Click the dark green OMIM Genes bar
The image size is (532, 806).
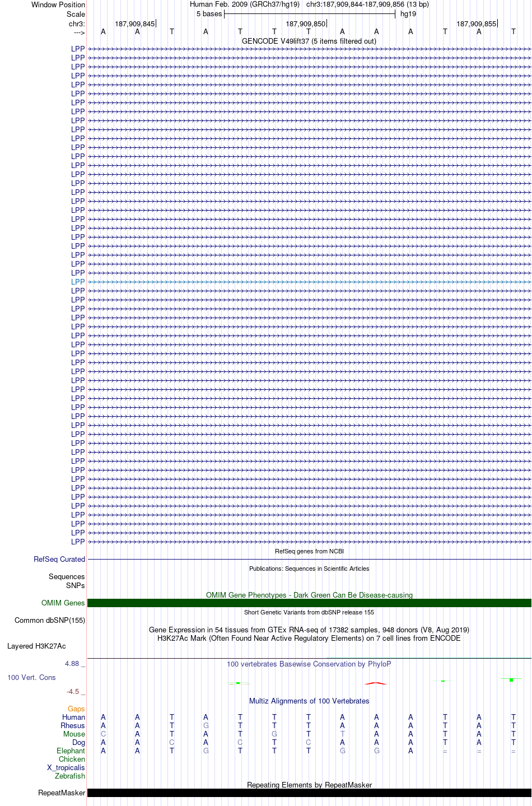tap(309, 603)
